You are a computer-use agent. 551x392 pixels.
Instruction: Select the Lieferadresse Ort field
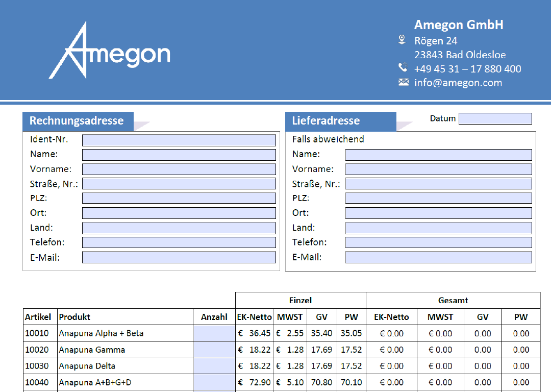click(438, 213)
